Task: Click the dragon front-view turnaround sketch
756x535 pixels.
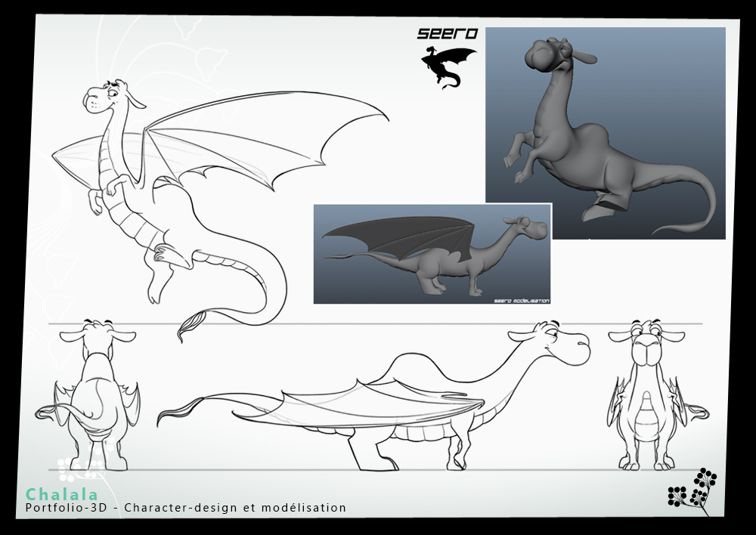Action: (x=652, y=397)
